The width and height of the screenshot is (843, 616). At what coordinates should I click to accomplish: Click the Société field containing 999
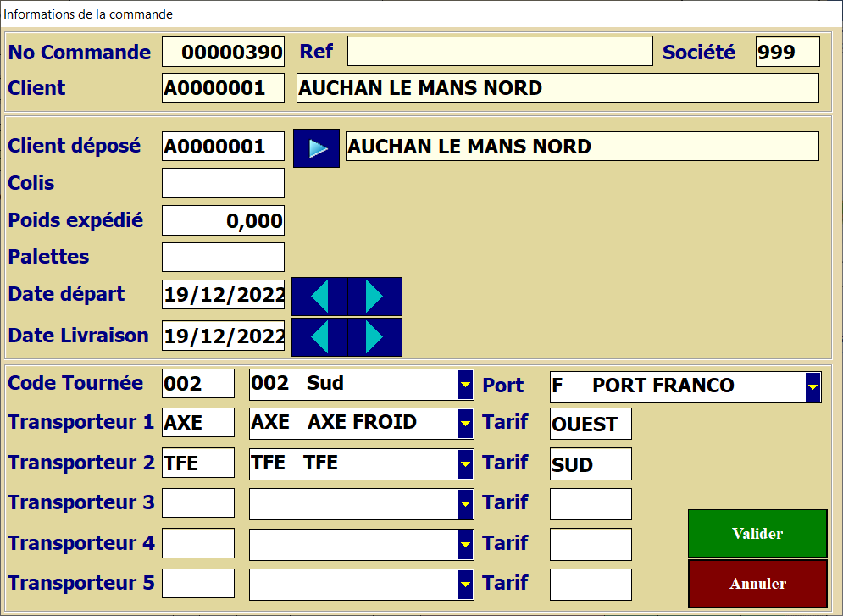[x=787, y=52]
